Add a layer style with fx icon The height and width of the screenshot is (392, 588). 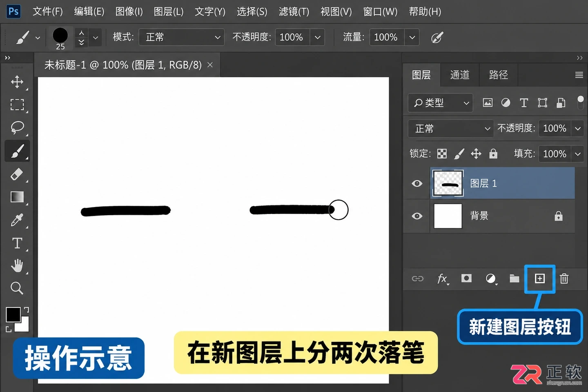[442, 278]
